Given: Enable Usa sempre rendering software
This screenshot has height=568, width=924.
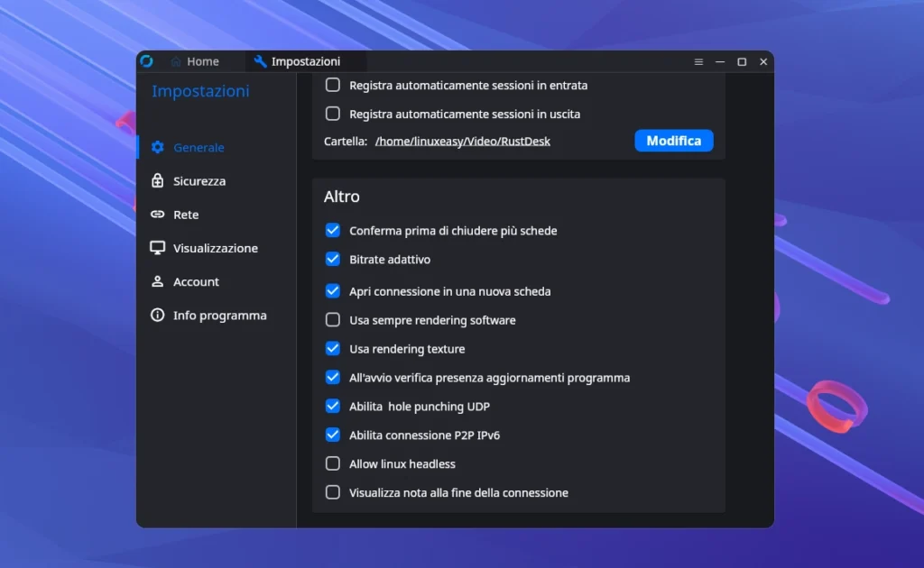Looking at the screenshot, I should coord(332,320).
